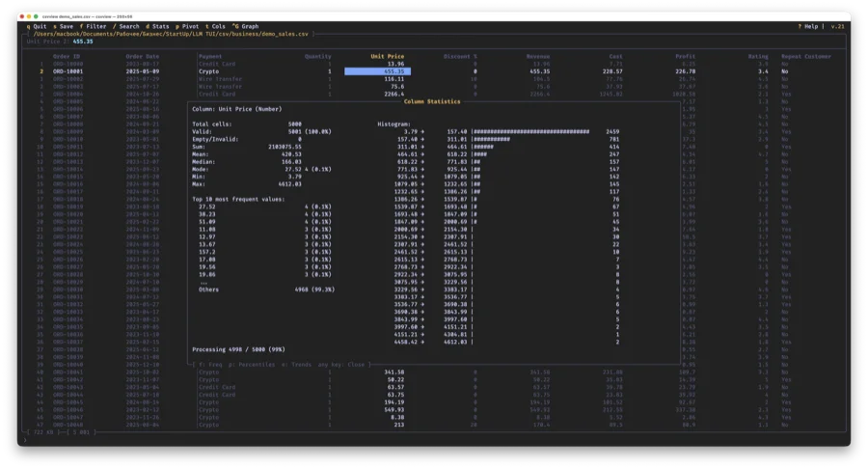Viewport: 868px width, 469px height.
Task: Open the Pivot command
Action: (188, 26)
